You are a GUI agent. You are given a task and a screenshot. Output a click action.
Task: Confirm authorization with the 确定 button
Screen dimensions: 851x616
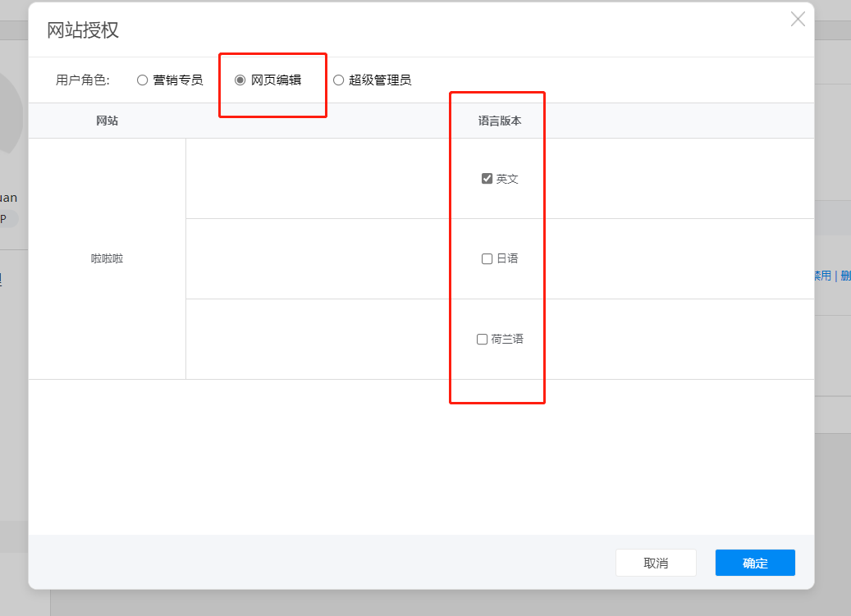[x=754, y=563]
